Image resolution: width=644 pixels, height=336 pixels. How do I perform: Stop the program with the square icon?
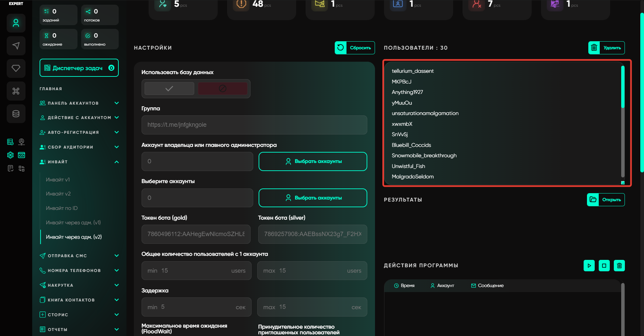pos(604,266)
